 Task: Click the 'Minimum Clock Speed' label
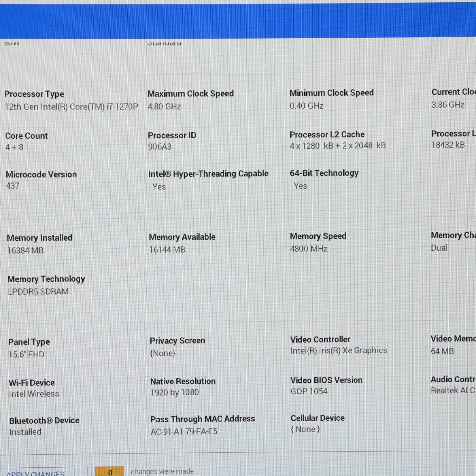pyautogui.click(x=332, y=93)
